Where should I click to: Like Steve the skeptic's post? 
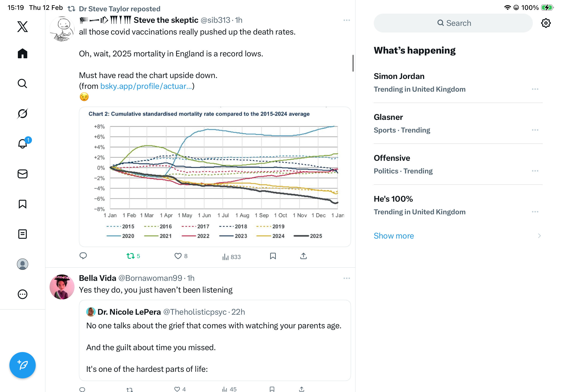click(178, 256)
